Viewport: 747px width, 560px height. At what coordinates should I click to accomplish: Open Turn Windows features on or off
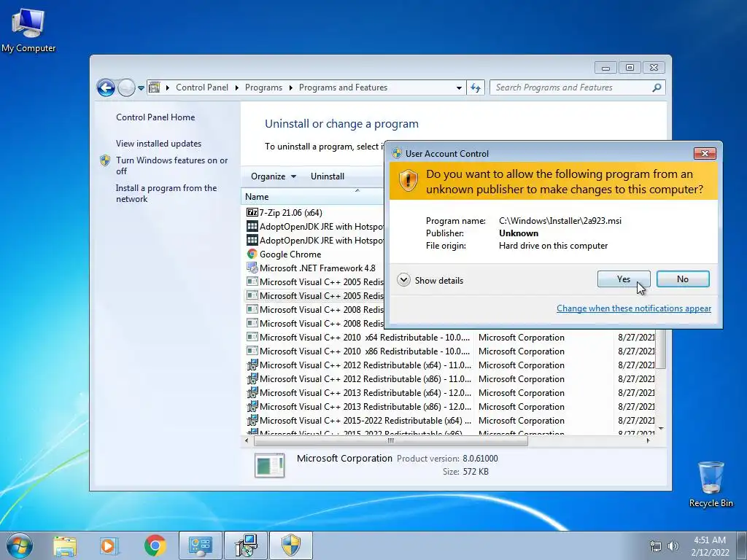171,166
